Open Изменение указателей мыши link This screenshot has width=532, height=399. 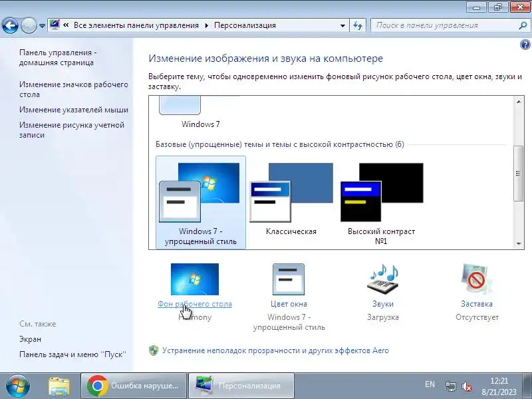coord(74,110)
